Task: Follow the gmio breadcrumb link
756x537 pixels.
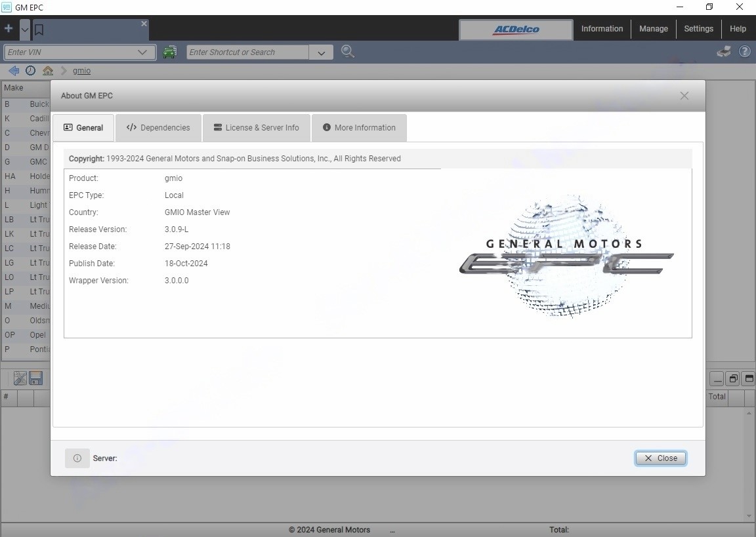Action: pyautogui.click(x=81, y=71)
